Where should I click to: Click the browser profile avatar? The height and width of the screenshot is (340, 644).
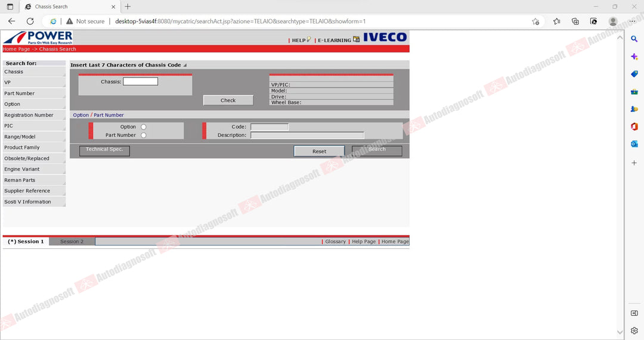[x=613, y=21]
